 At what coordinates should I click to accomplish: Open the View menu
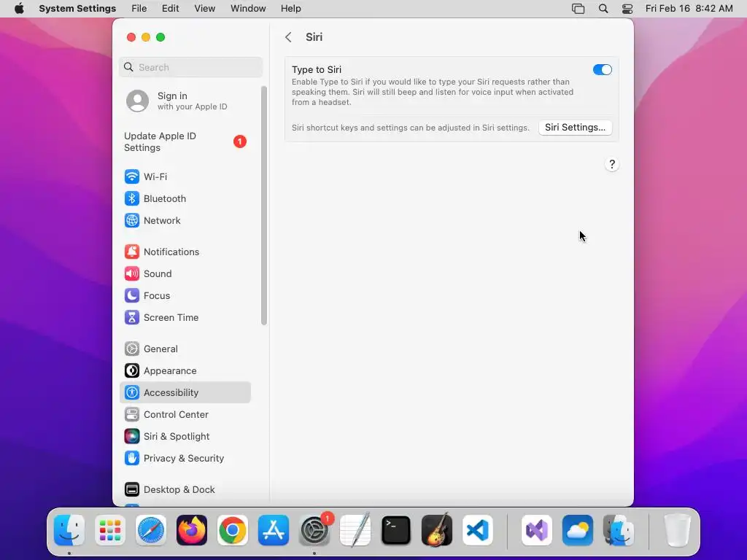click(x=204, y=9)
